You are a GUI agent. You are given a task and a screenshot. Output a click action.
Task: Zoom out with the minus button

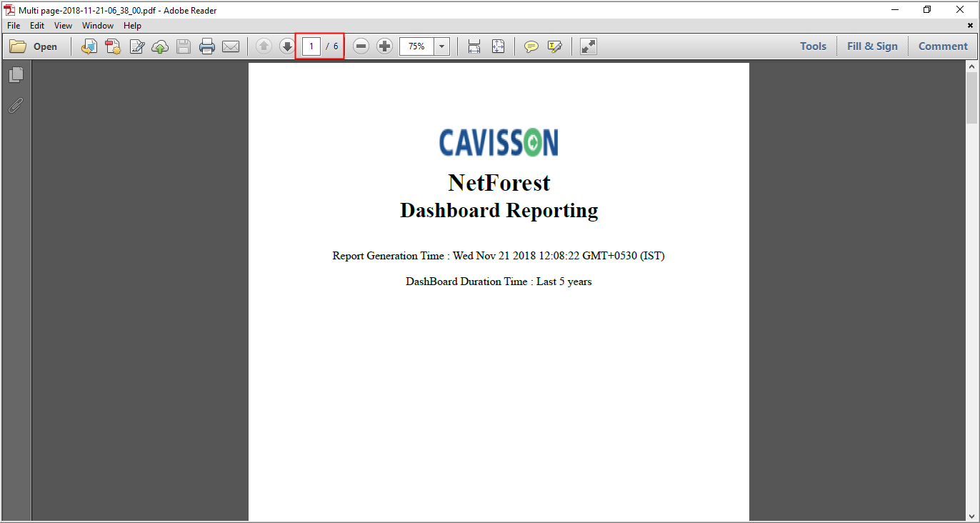[361, 46]
